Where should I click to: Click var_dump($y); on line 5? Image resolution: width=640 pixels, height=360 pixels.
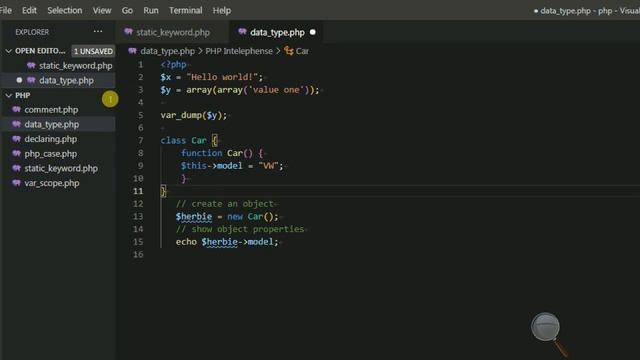(193, 116)
